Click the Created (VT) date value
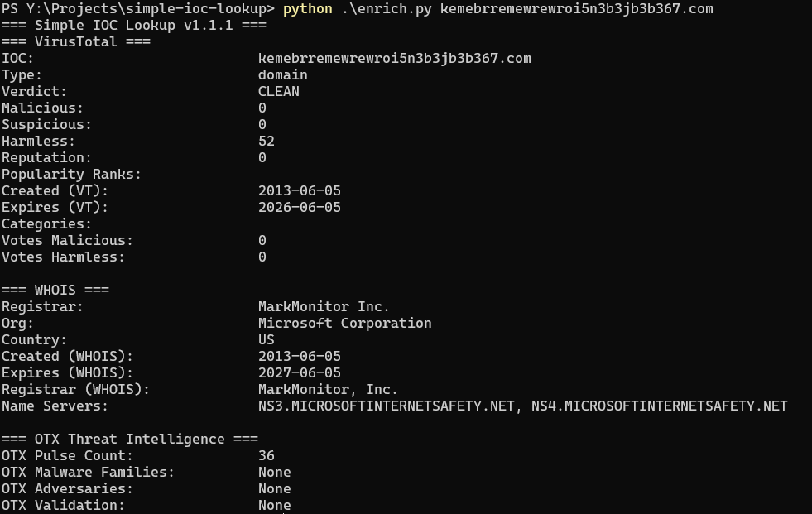Screen dimensions: 812x514 [x=300, y=190]
